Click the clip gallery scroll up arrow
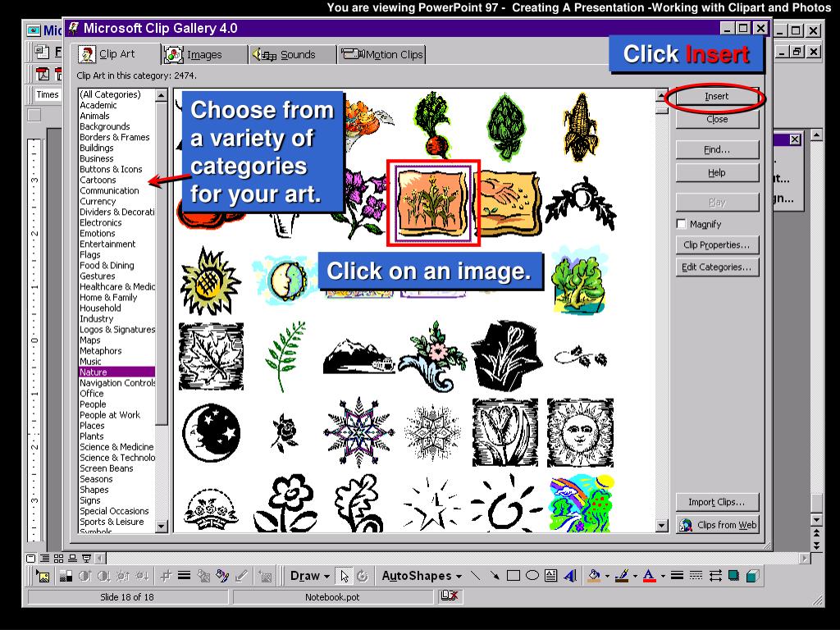This screenshot has width=840, height=630. pos(662,95)
